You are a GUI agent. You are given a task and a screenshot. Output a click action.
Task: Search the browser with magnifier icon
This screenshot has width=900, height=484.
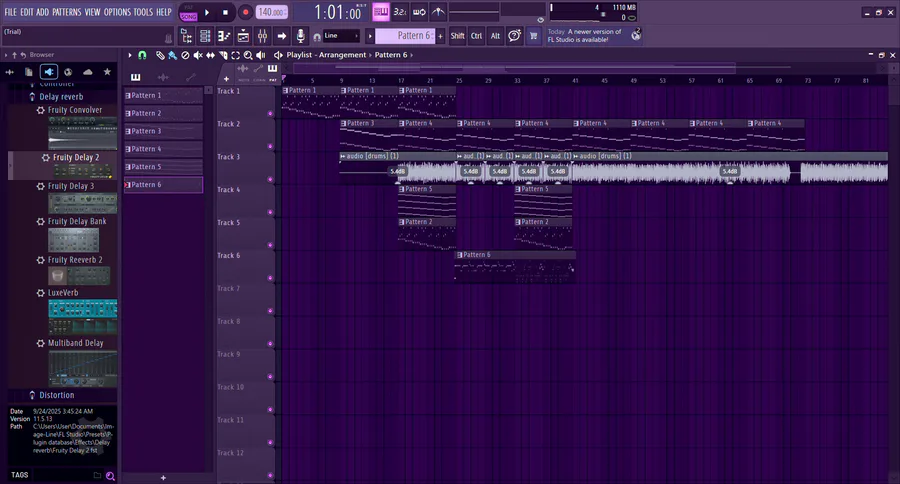click(x=110, y=475)
